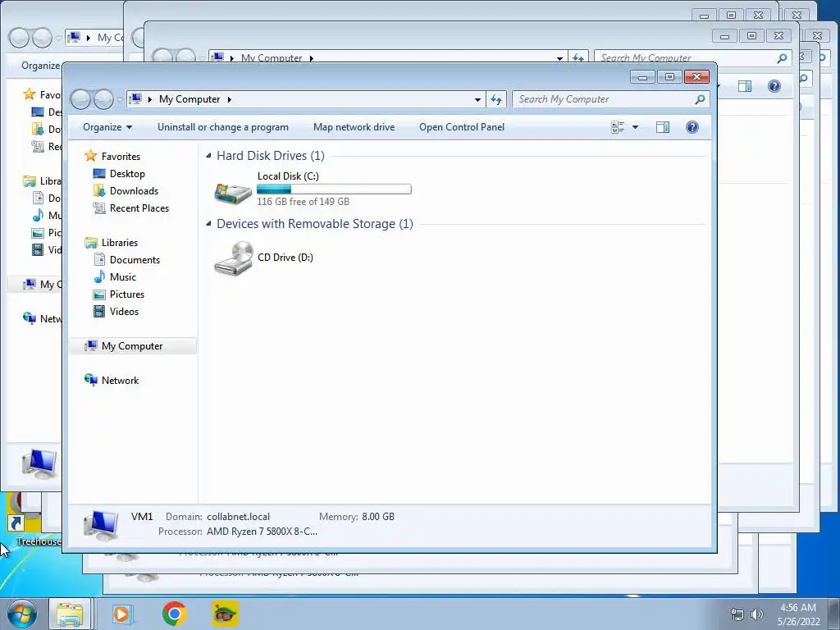Click the 'collabnet.local' domain value

click(x=239, y=517)
